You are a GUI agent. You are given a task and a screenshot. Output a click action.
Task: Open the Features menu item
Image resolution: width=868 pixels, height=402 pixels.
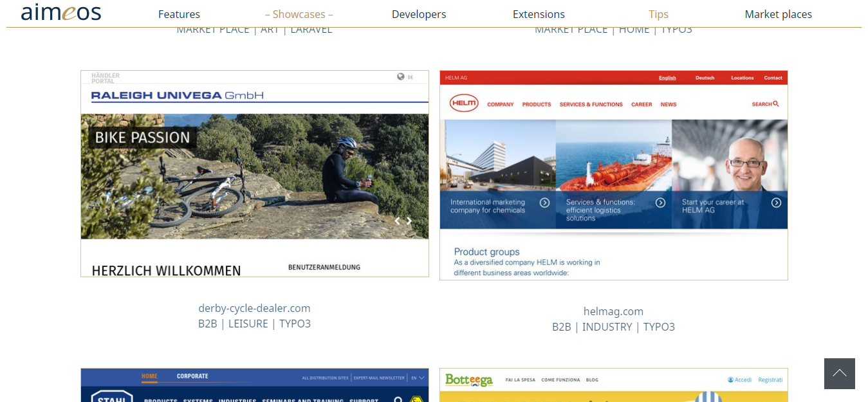(x=179, y=14)
